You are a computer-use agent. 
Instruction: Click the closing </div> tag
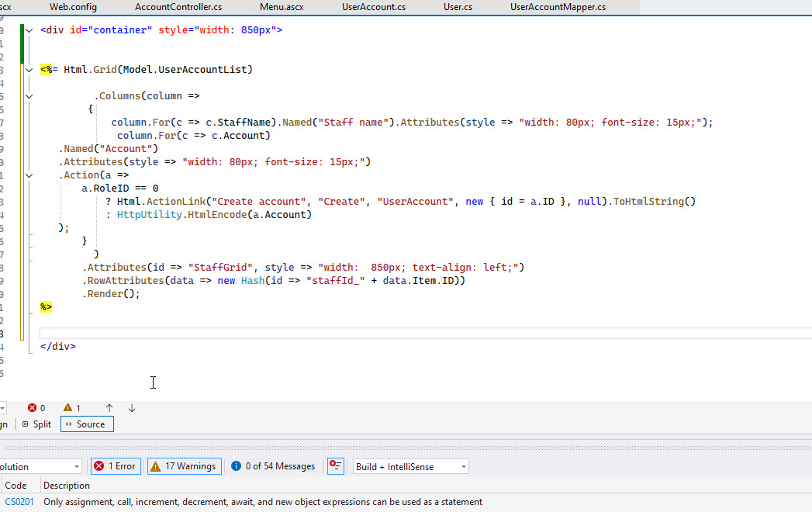(x=58, y=346)
